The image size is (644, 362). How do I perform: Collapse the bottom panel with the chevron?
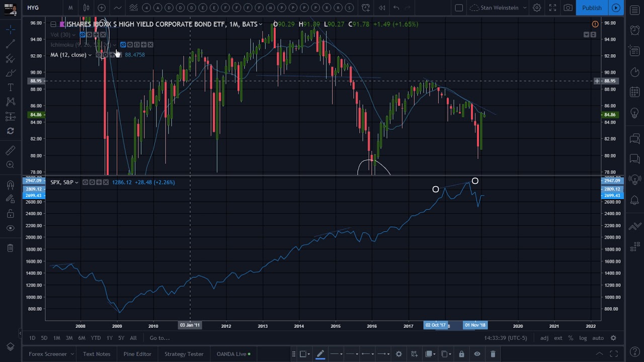coord(599,354)
